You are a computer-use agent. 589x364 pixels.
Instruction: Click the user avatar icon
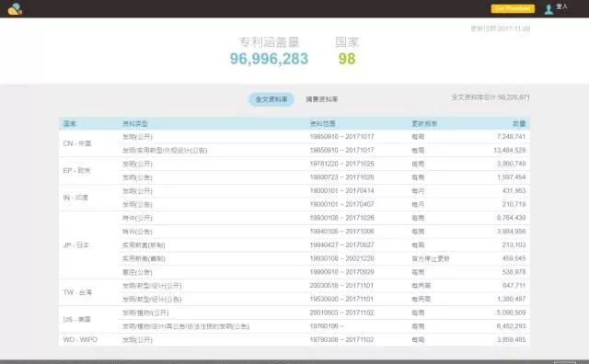[x=549, y=9]
